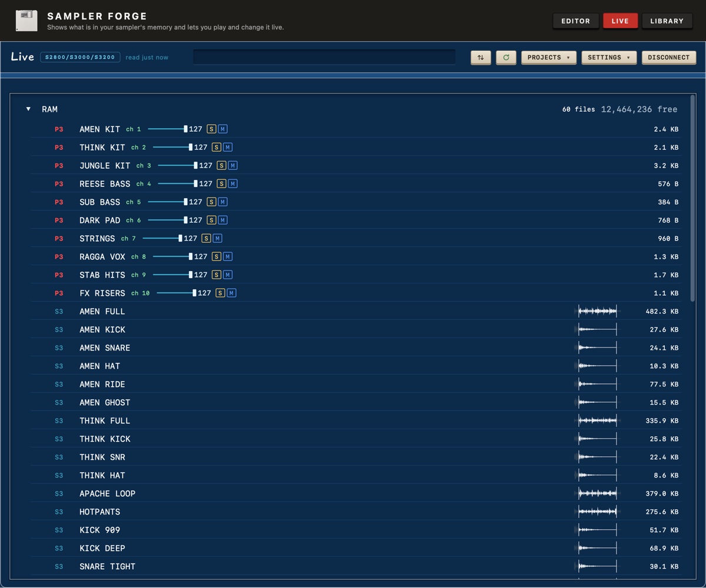Select the STAB HITS program name
The image size is (706, 588).
(x=102, y=275)
